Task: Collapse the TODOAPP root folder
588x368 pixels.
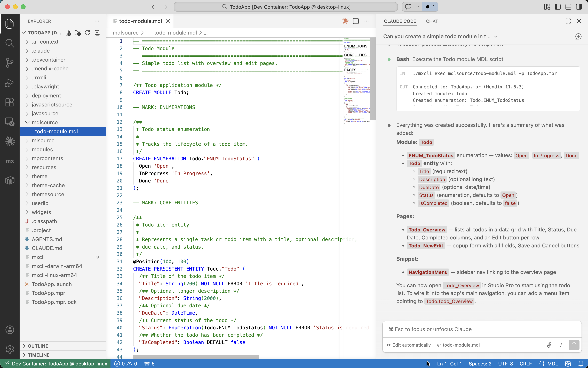Action: pos(41,33)
